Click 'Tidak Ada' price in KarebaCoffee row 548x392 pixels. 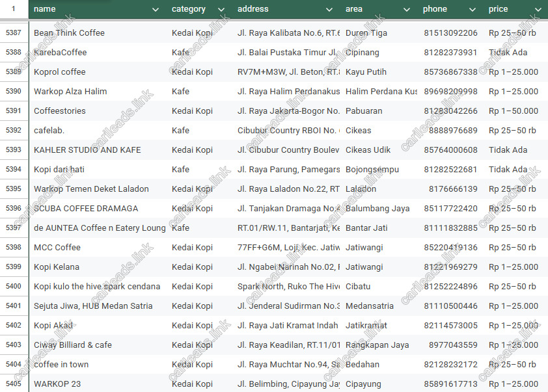point(517,53)
